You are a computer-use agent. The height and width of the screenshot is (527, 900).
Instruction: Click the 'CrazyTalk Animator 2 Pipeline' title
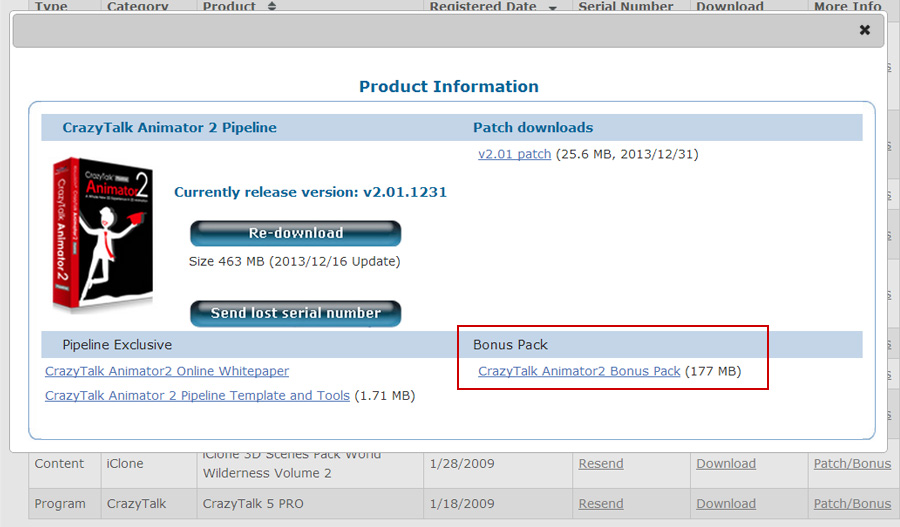point(169,127)
